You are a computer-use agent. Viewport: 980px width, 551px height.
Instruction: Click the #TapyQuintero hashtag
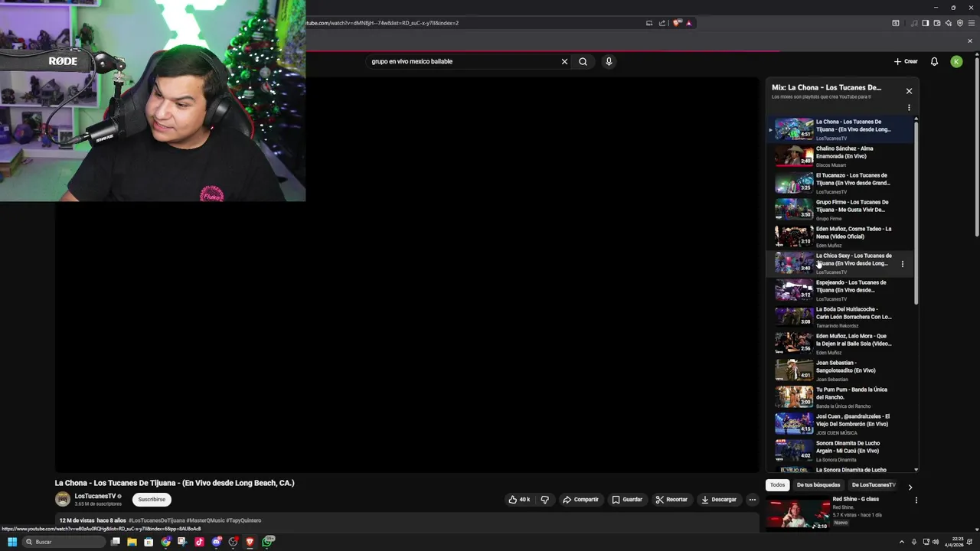(243, 520)
